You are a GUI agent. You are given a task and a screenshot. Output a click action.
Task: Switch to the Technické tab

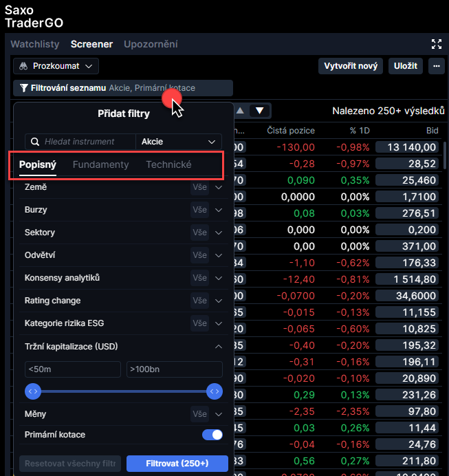(168, 164)
